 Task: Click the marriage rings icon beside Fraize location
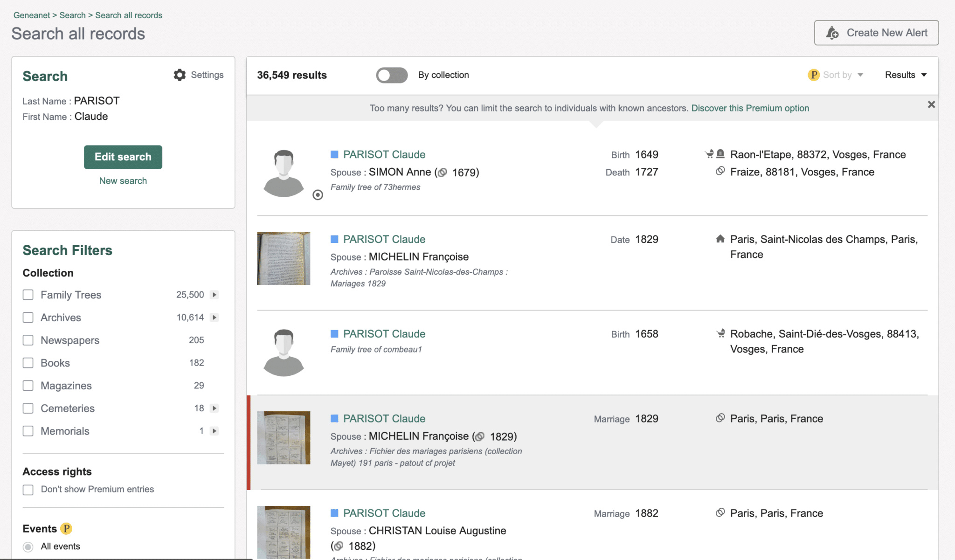(720, 171)
